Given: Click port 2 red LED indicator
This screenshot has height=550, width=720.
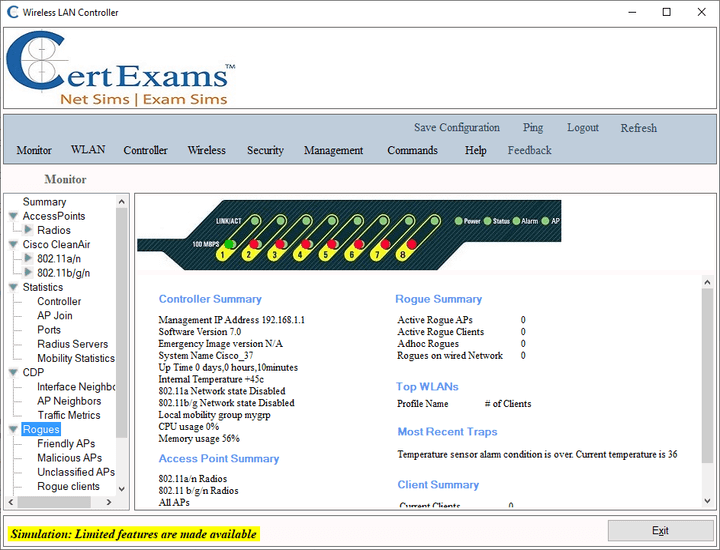Looking at the screenshot, I should coord(254,244).
